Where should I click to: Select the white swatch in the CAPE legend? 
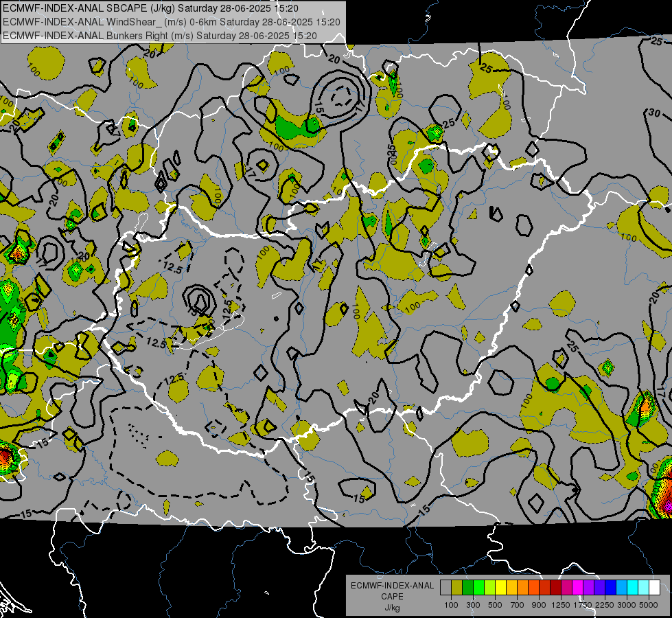tap(654, 588)
